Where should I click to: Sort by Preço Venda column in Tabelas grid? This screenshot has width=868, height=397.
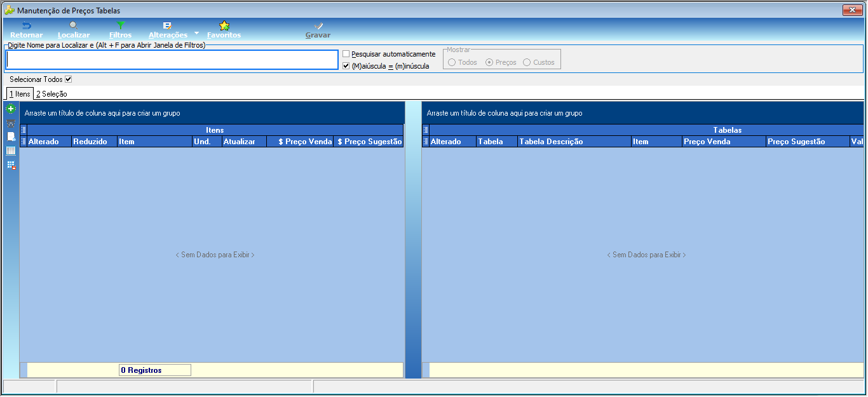coord(724,142)
